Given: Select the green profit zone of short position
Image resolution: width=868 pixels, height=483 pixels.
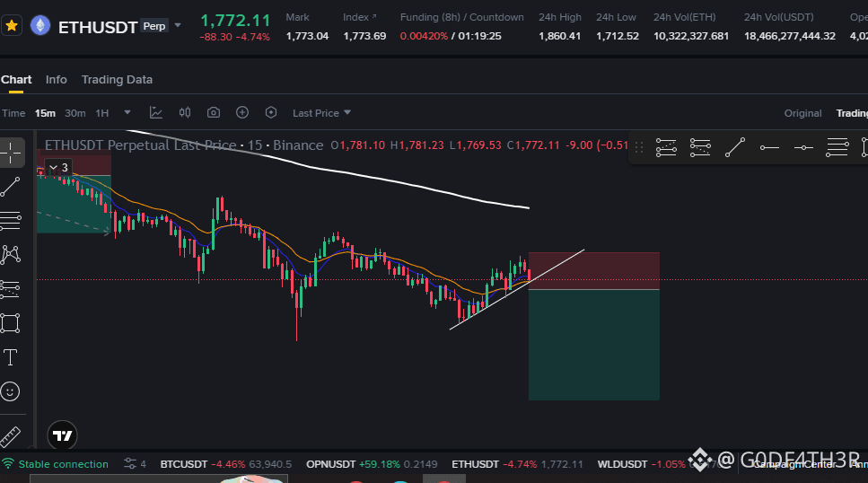Looking at the screenshot, I should click(594, 345).
